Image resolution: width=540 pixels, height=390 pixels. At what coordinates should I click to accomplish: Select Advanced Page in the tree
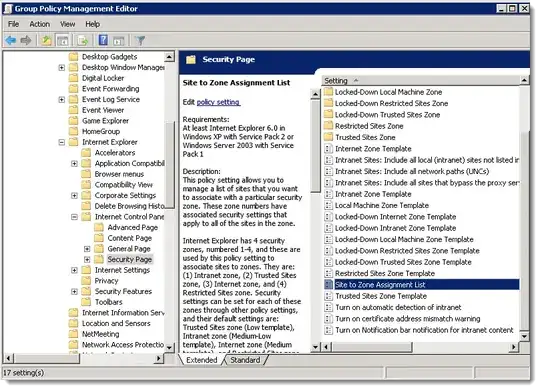pyautogui.click(x=133, y=227)
